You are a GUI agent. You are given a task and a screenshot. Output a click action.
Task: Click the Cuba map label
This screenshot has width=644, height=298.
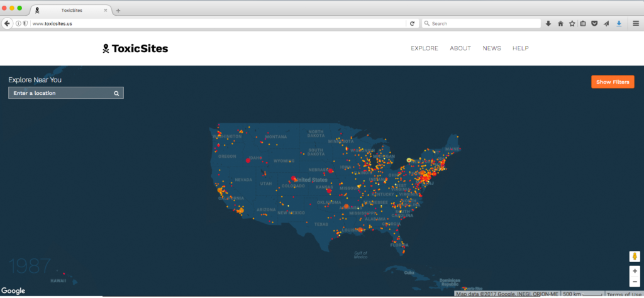pos(408,273)
